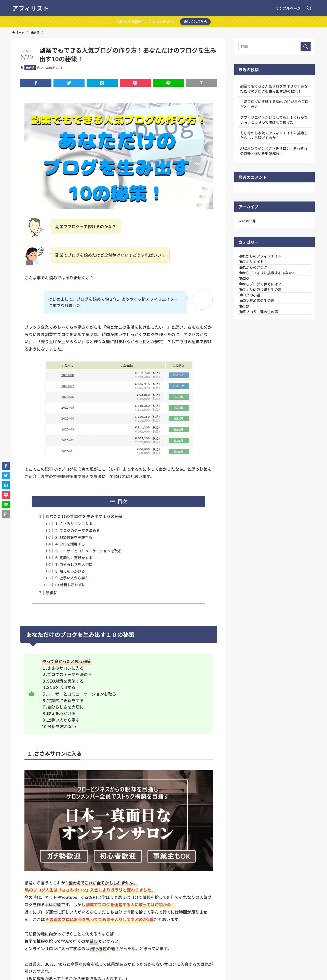
Task: Open recent post 副業でもできる人気ブログの作り方
Action: pyautogui.click(x=274, y=89)
